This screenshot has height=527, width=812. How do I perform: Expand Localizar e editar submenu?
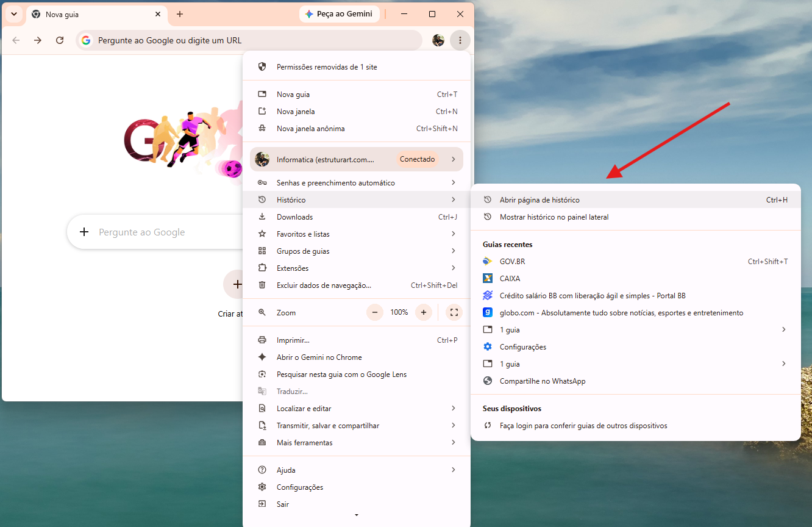coord(357,409)
